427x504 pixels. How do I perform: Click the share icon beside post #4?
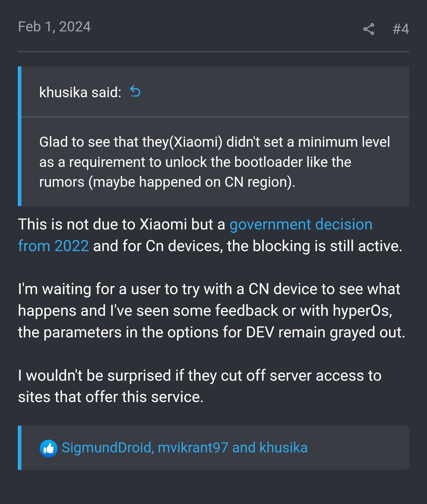[x=369, y=29]
